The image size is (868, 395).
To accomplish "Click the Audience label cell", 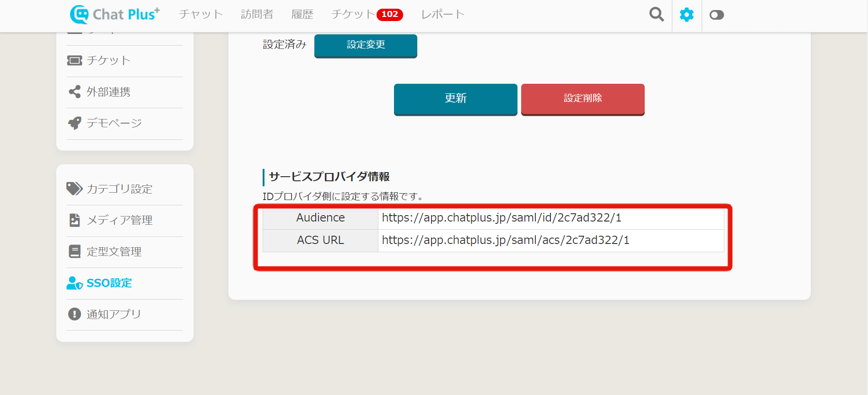I will 320,218.
